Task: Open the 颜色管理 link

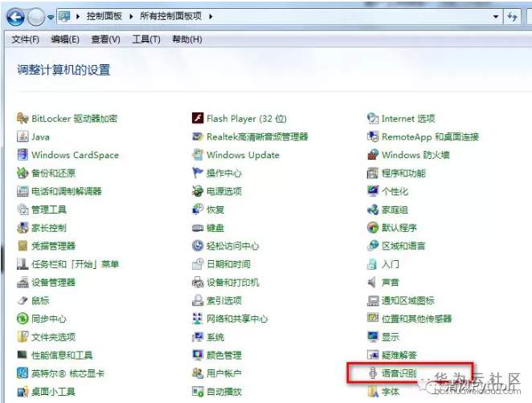Action: pyautogui.click(x=224, y=355)
